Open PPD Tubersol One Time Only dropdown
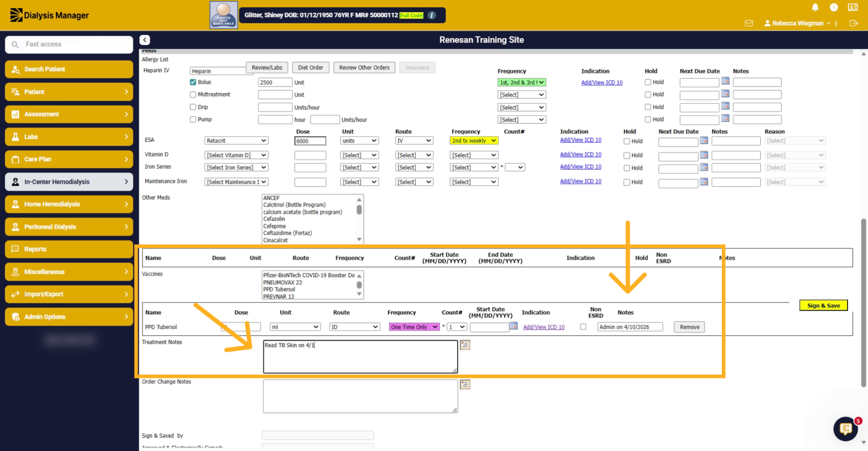Viewport: 868px width, 451px height. pyautogui.click(x=414, y=327)
